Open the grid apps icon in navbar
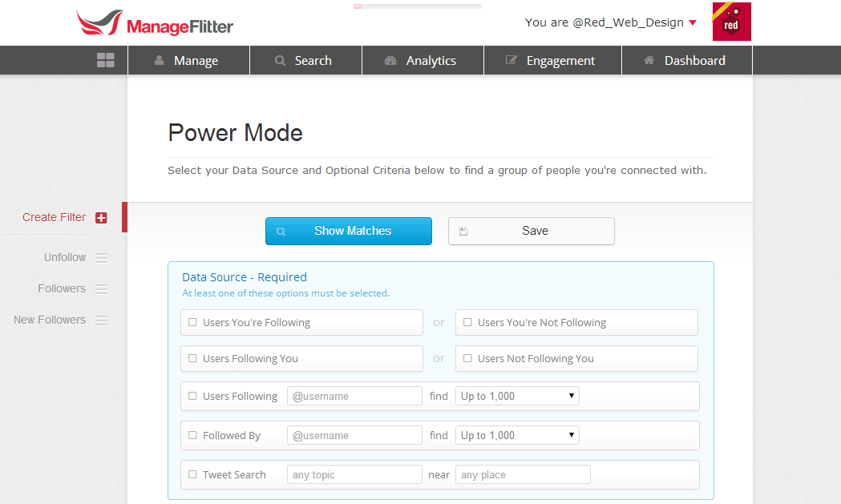This screenshot has width=841, height=504. (106, 60)
